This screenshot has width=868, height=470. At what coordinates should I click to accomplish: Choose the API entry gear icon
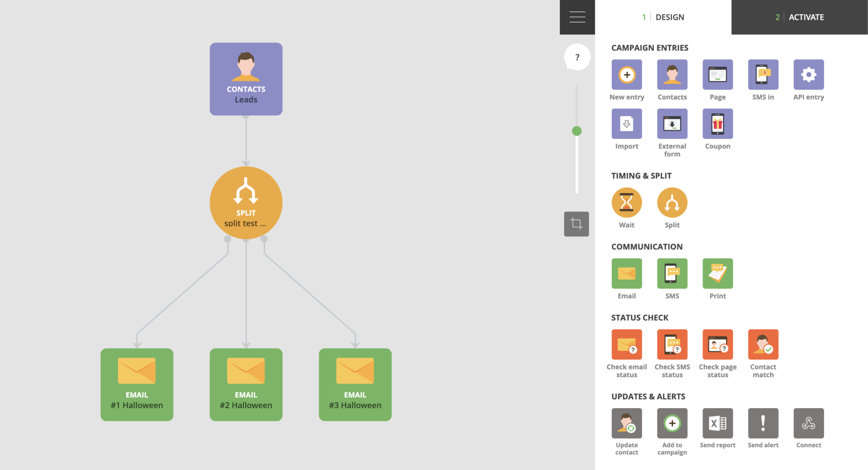click(808, 75)
